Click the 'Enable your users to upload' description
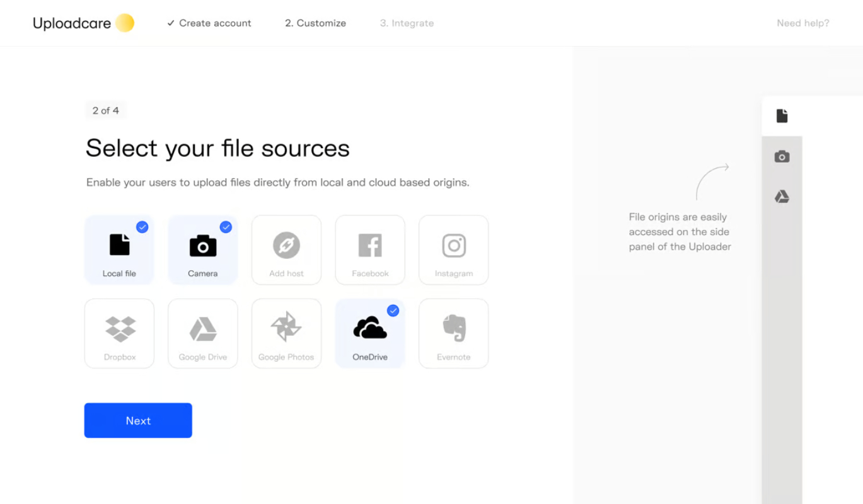The width and height of the screenshot is (863, 504). (278, 183)
